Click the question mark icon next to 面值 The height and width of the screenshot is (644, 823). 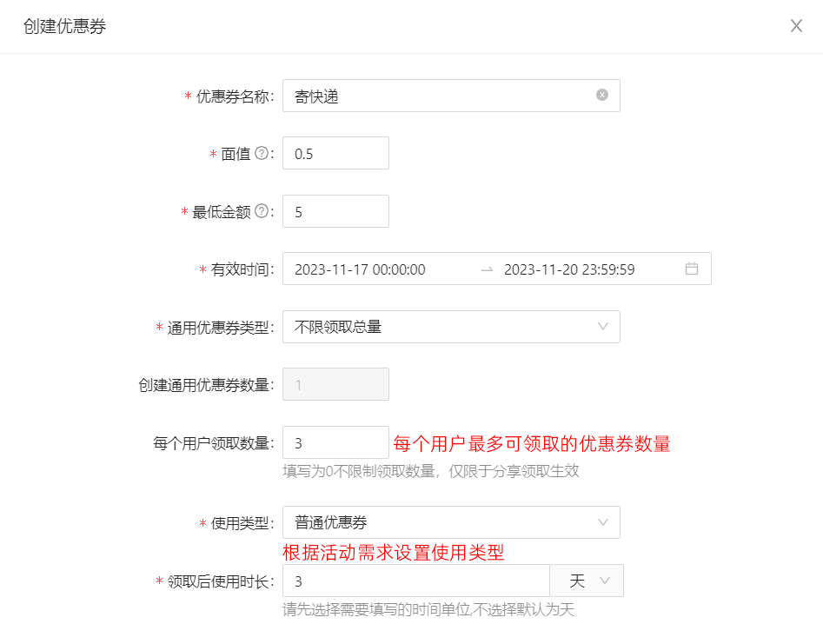[x=262, y=153]
